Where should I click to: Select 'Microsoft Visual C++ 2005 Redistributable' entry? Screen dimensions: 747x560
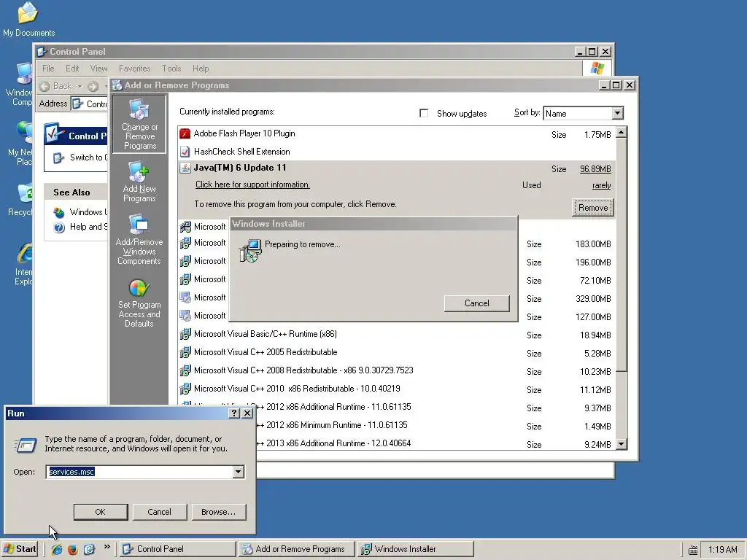(396, 352)
